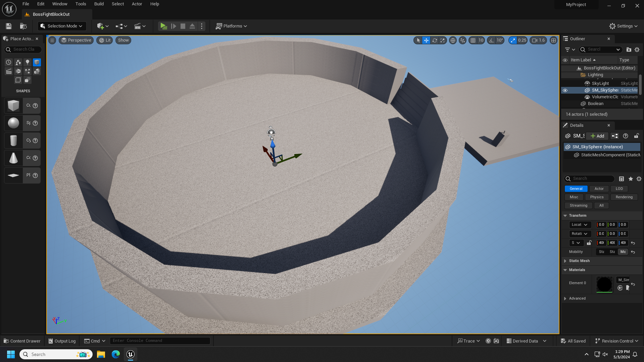Image resolution: width=644 pixels, height=362 pixels.
Task: Open the Content Drawer
Action: tap(22, 341)
